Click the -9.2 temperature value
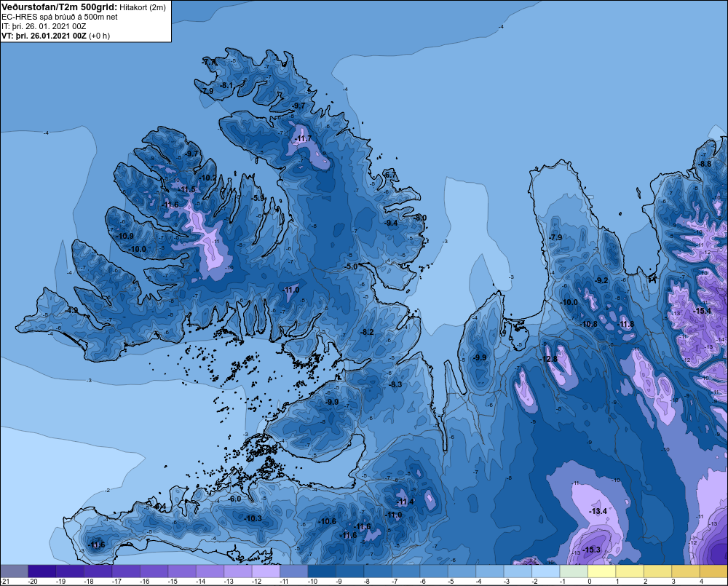 [x=601, y=280]
